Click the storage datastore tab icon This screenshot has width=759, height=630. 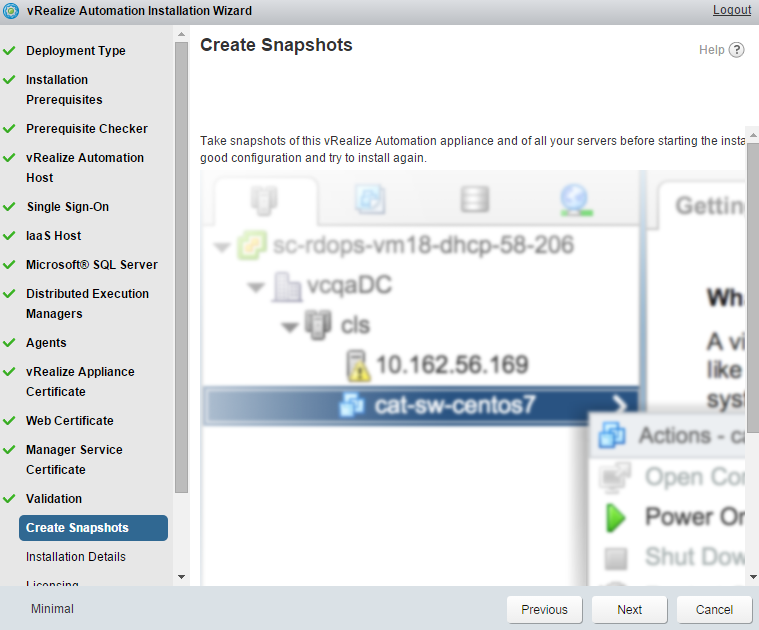pos(475,199)
